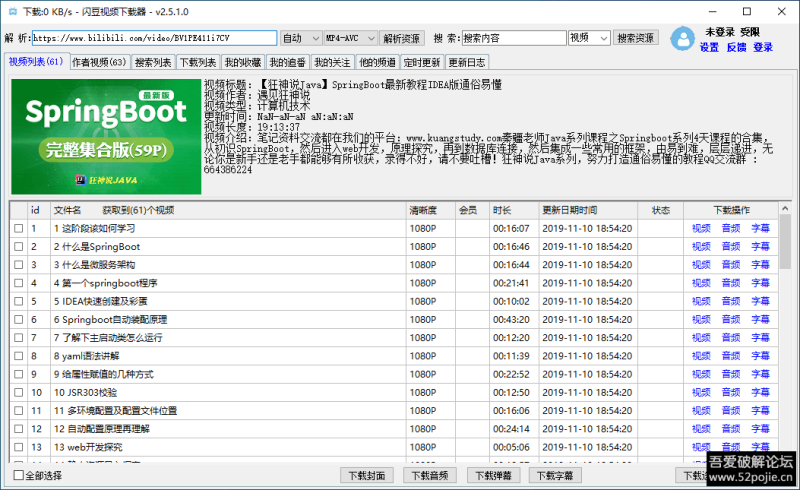Tick checkbox for row 8 yaml语法讲解

point(19,356)
